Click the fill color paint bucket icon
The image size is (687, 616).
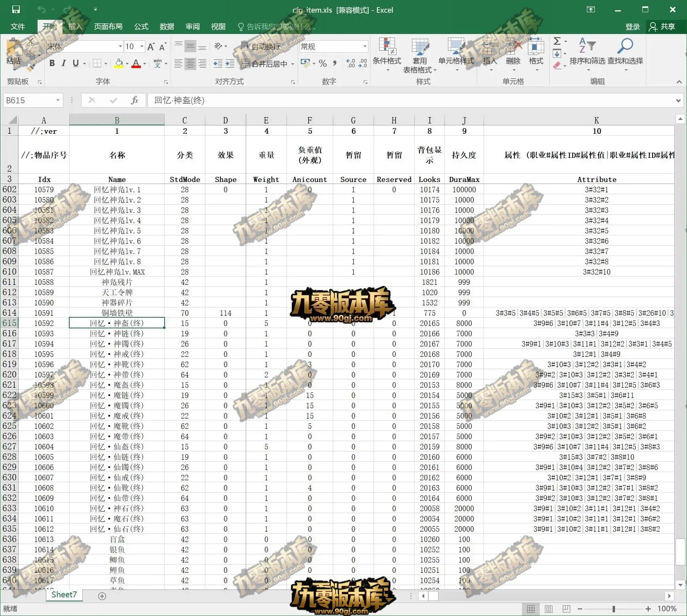click(x=119, y=63)
